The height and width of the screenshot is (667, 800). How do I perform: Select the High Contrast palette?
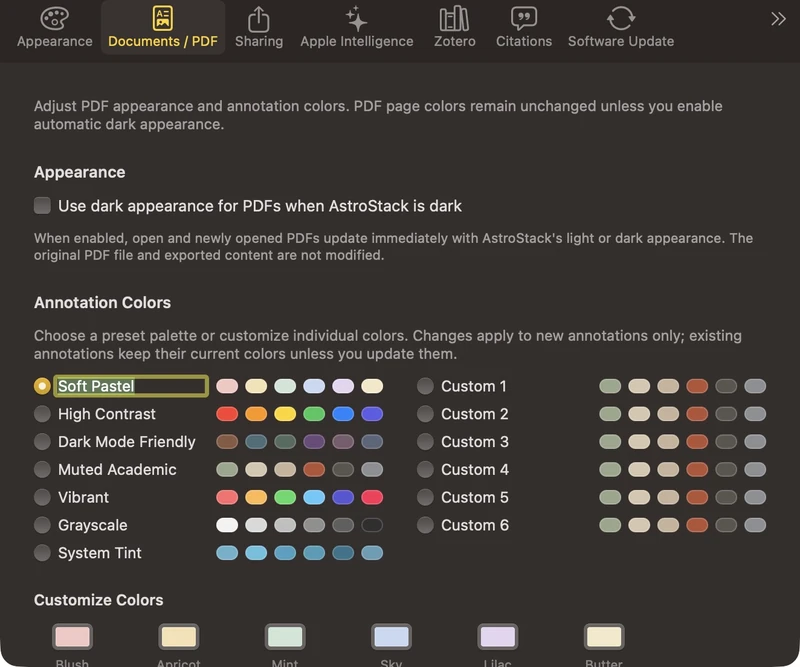[42, 414]
